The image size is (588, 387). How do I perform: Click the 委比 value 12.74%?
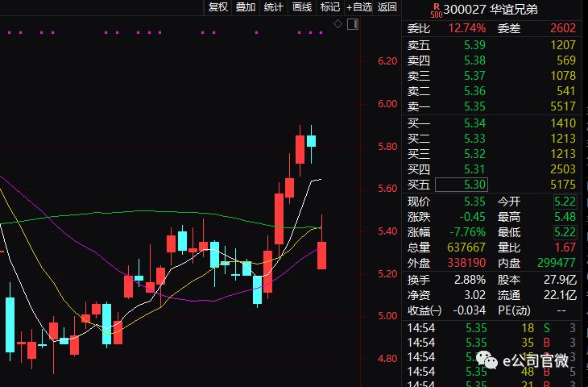pos(467,28)
